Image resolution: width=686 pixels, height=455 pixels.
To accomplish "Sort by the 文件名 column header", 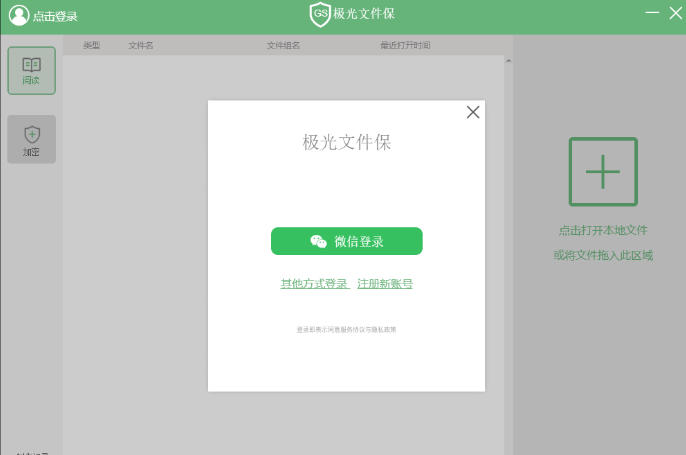I will [x=140, y=45].
